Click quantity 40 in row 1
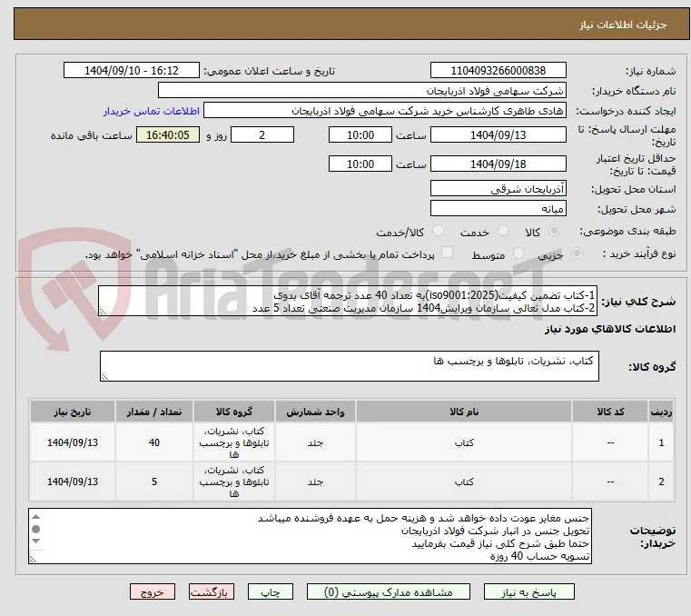The height and width of the screenshot is (616, 691). [154, 442]
